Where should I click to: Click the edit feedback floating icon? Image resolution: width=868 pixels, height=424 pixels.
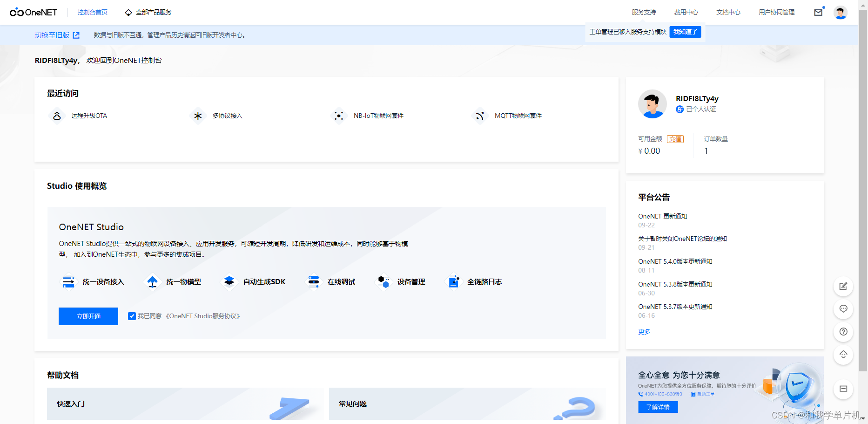[x=843, y=286]
